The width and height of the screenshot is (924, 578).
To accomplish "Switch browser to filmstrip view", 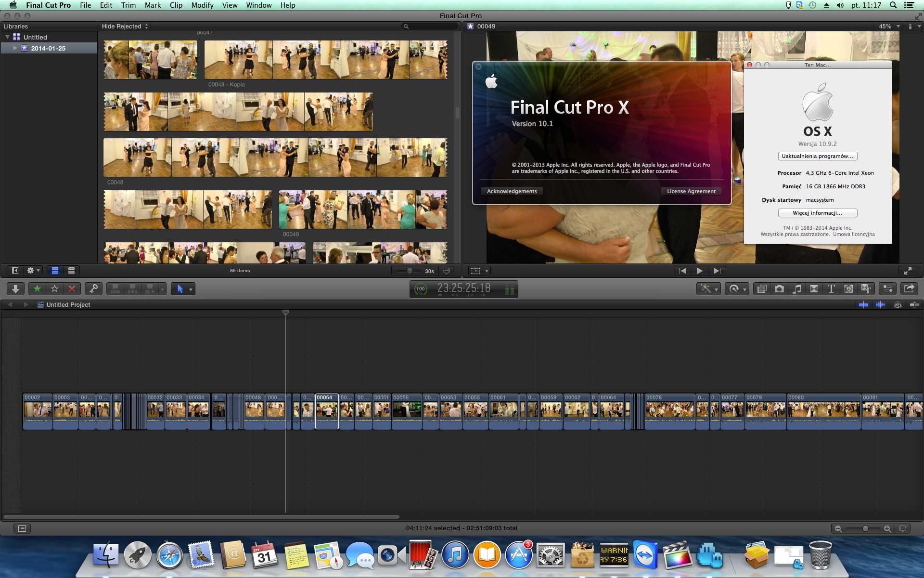I will pos(55,271).
